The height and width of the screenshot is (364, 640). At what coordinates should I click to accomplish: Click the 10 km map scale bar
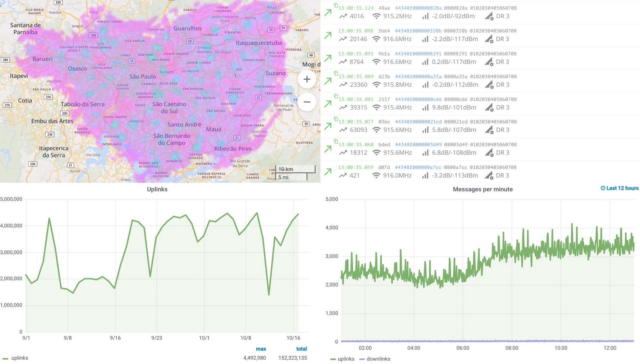[295, 169]
